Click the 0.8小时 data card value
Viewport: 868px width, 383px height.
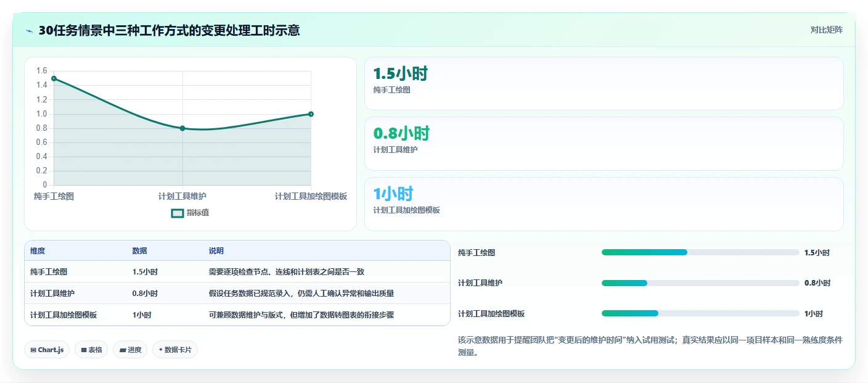401,133
